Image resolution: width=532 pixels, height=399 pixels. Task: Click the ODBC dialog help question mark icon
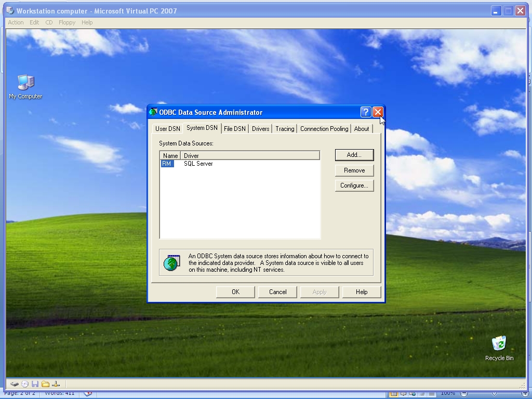(x=365, y=112)
